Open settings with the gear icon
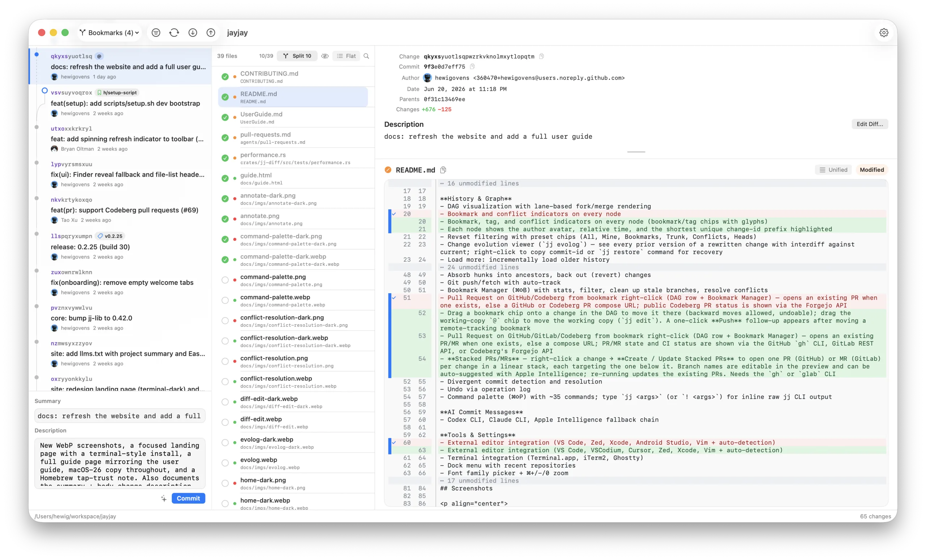 [x=884, y=33]
